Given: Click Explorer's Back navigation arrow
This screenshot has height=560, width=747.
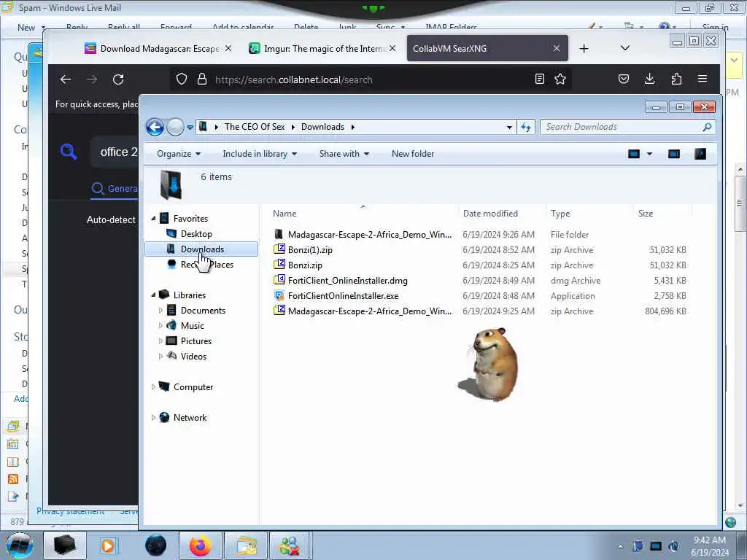Looking at the screenshot, I should coord(155,127).
